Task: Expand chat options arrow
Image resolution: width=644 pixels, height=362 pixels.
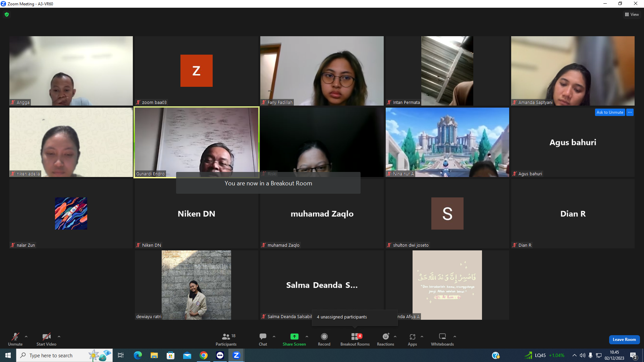Action: pos(274,337)
